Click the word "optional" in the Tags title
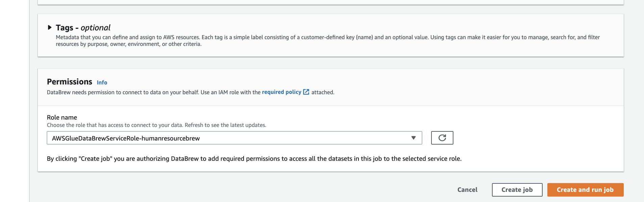 coord(96,28)
